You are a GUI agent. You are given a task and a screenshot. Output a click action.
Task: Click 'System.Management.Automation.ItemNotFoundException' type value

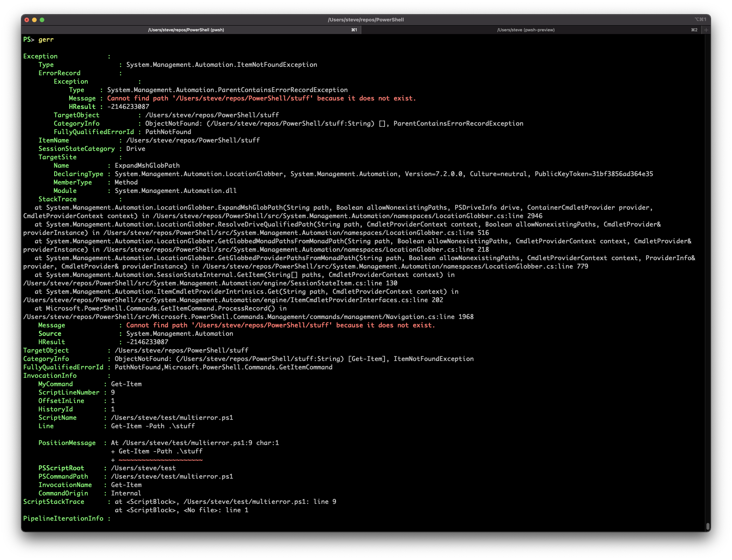tap(221, 65)
